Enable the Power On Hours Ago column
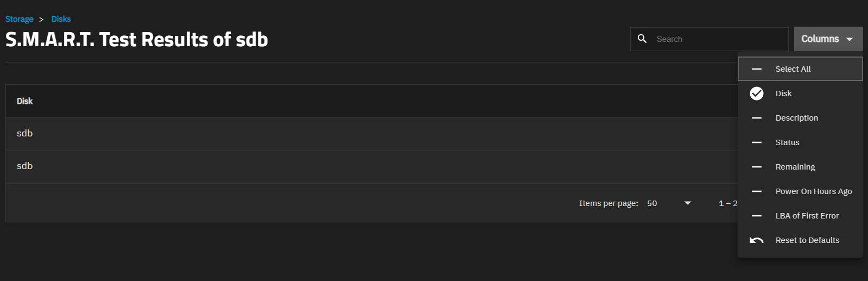This screenshot has width=868, height=281. [x=813, y=191]
